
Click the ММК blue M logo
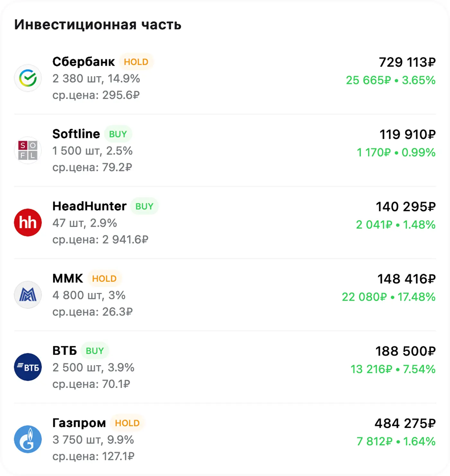(x=28, y=295)
